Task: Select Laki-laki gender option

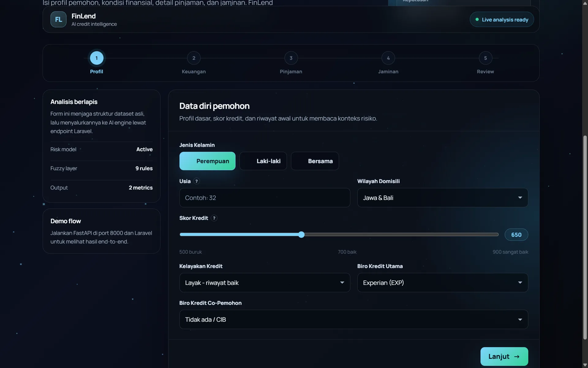Action: [x=263, y=161]
